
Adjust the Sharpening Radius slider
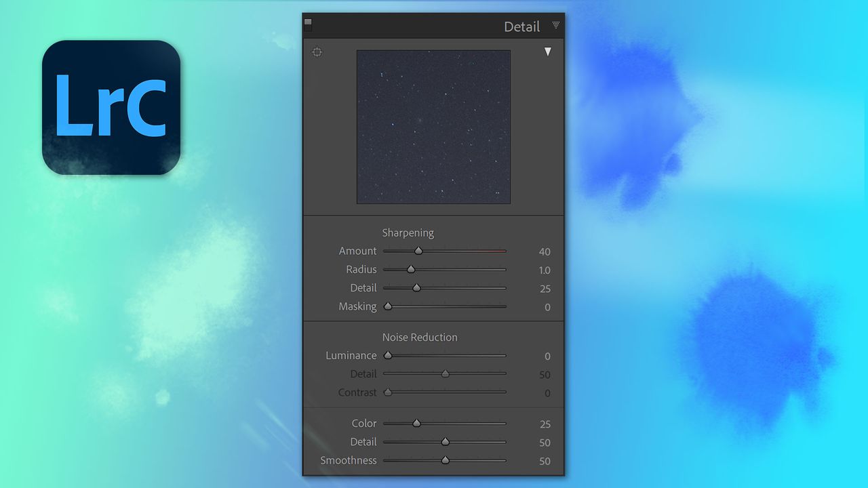[x=445, y=269]
